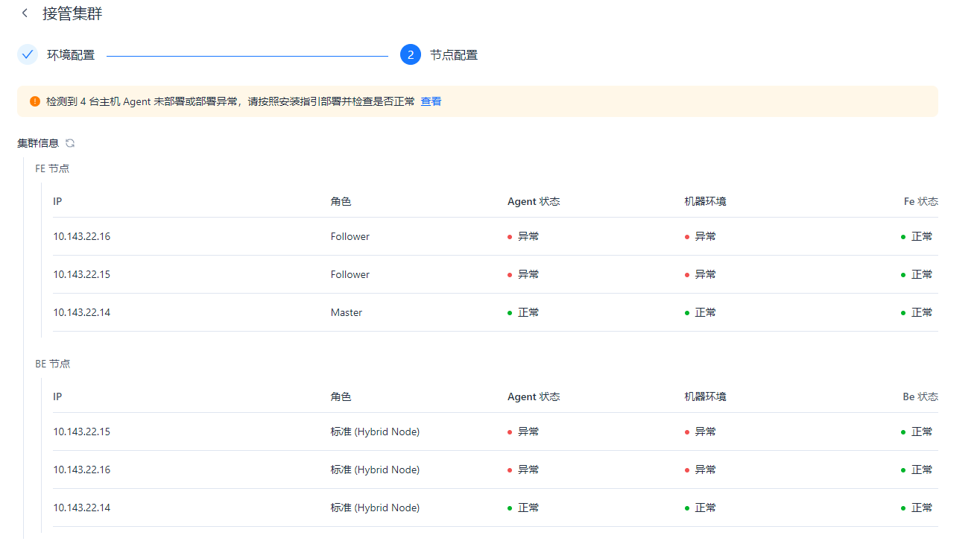980x550 pixels.
Task: Select FE row IP 10.143.22.15
Action: coord(81,274)
